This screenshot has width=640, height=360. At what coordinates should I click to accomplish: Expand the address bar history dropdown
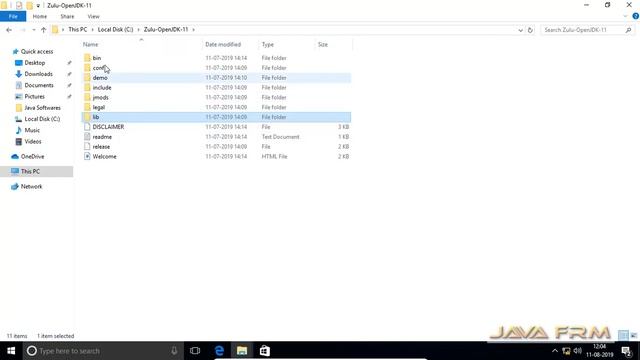(x=520, y=30)
